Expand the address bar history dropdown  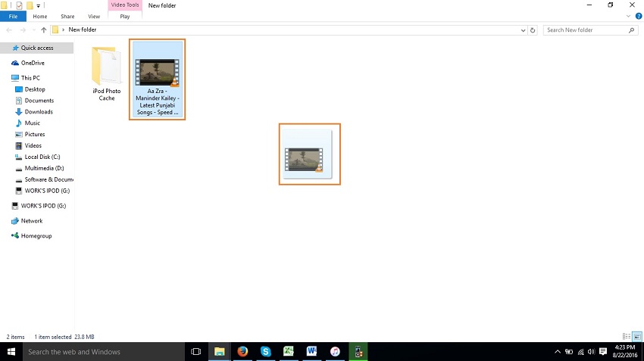pos(523,30)
